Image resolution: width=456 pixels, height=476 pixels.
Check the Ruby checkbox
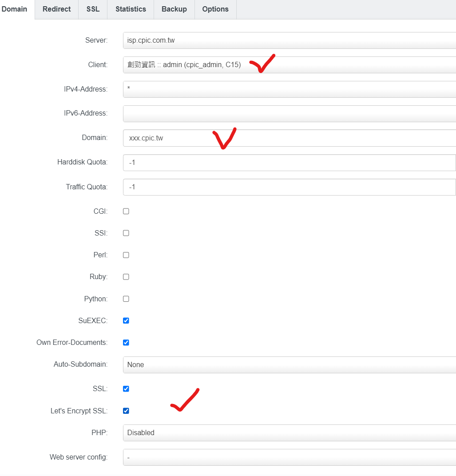coord(126,277)
